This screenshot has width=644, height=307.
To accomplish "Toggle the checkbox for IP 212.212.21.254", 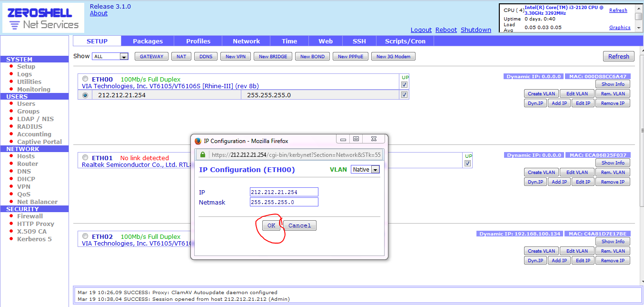I will point(405,95).
